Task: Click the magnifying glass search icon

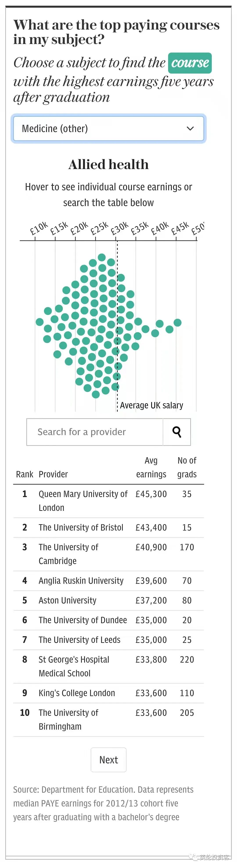Action: coord(177,432)
